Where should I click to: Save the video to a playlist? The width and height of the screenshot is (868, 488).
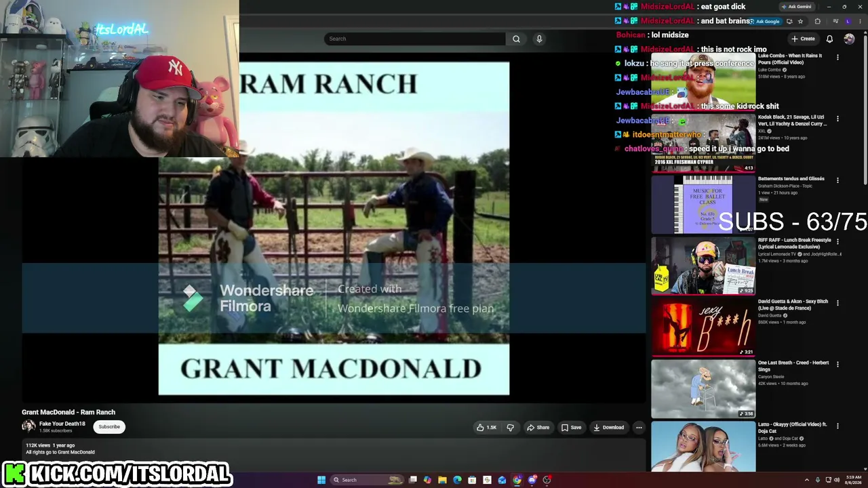click(571, 428)
